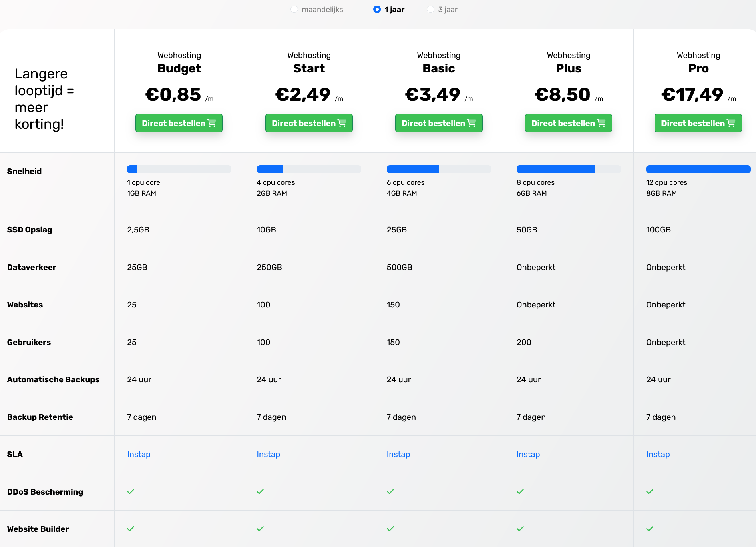This screenshot has height=547, width=756.
Task: Click the €17,49 Pro price
Action: [692, 95]
